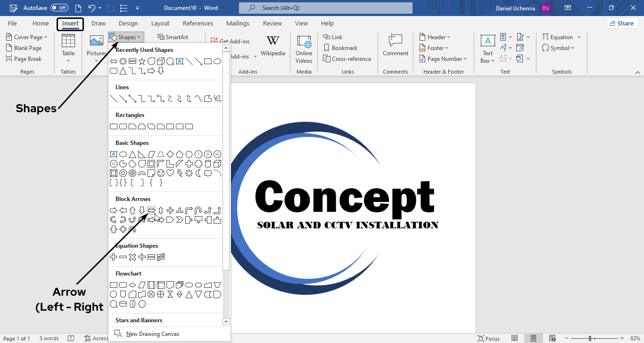Viewport: 644px width, 343px height.
Task: Click New Drawing Canvas option
Action: 152,334
